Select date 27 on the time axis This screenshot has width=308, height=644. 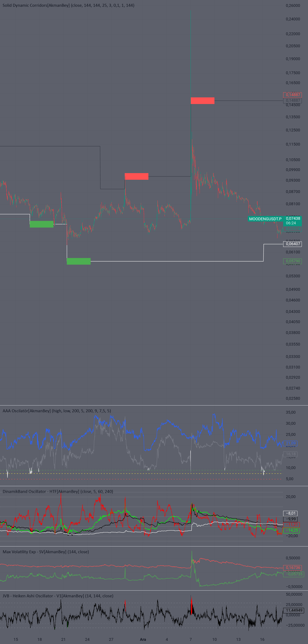point(111,639)
